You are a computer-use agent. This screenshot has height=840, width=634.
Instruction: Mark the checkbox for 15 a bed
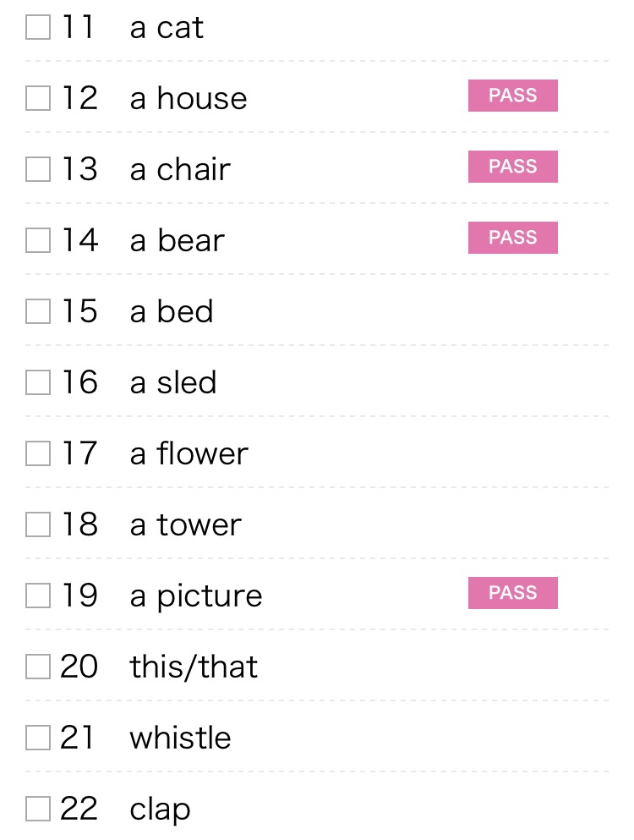[38, 311]
